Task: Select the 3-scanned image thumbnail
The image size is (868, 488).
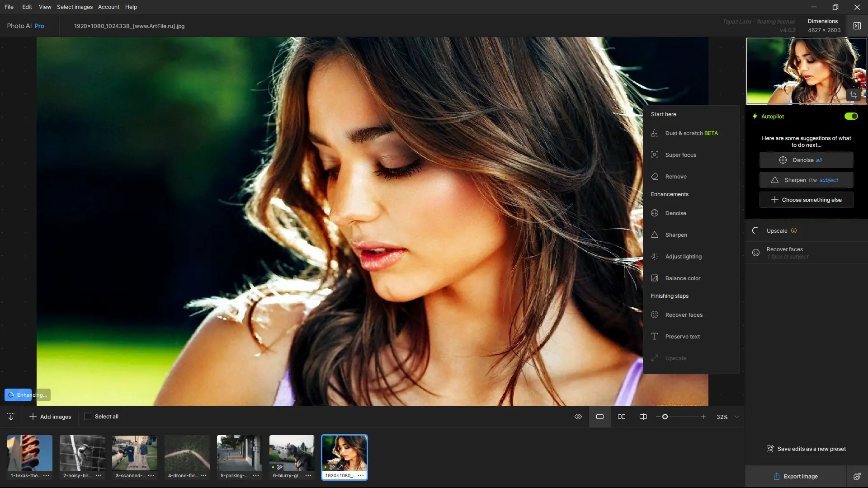Action: pos(135,453)
